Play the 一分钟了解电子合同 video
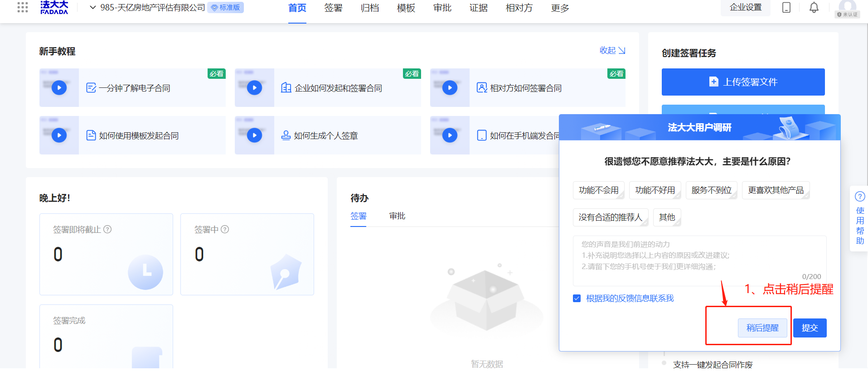 pyautogui.click(x=59, y=87)
